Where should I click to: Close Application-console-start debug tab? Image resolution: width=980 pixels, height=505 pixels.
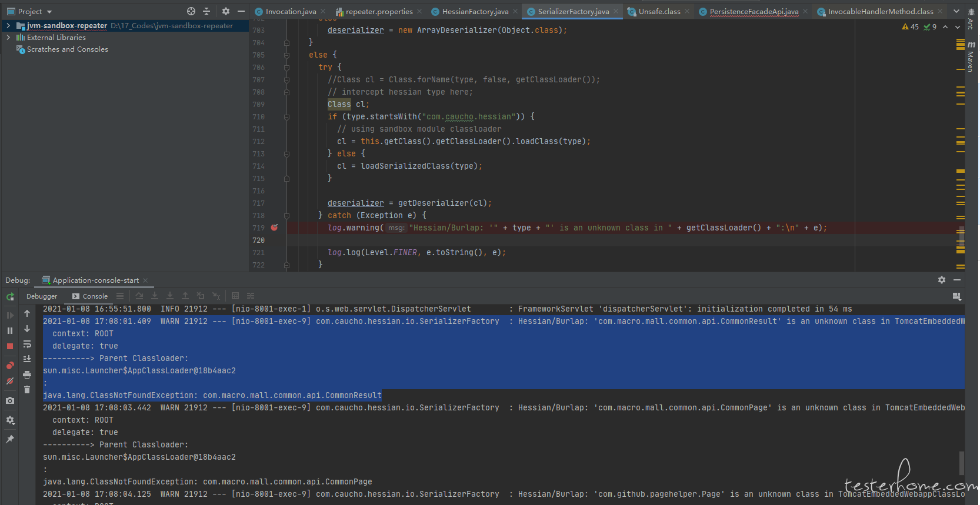145,280
